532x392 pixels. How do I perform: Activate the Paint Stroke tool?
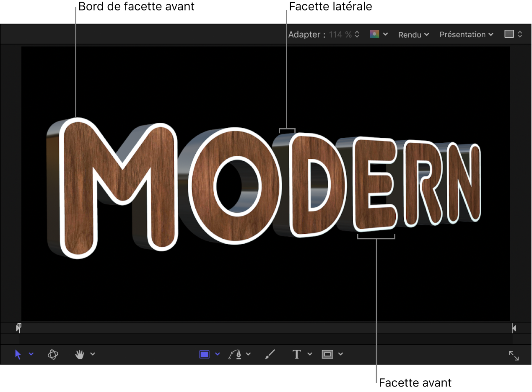[x=270, y=354]
